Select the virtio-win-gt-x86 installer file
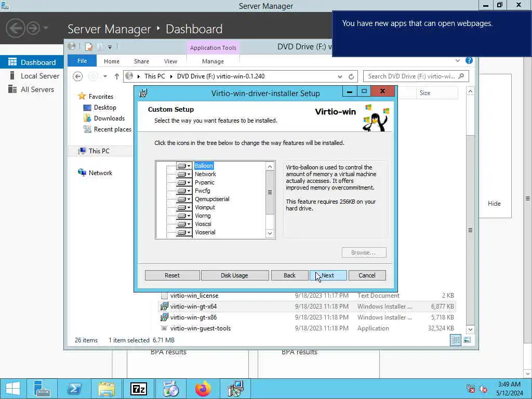 coord(193,317)
